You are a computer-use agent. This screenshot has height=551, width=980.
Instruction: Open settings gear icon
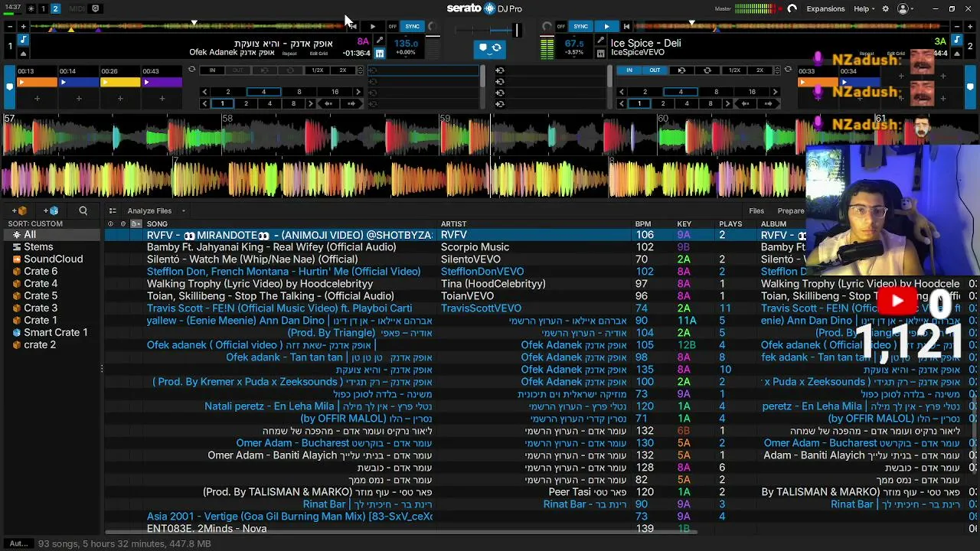point(886,8)
